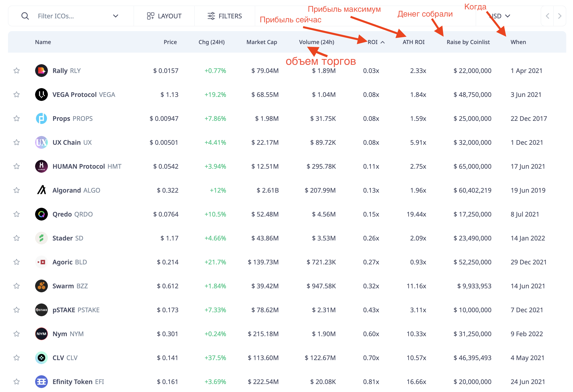Open the FILTERS panel
This screenshot has width=573, height=392.
[225, 16]
